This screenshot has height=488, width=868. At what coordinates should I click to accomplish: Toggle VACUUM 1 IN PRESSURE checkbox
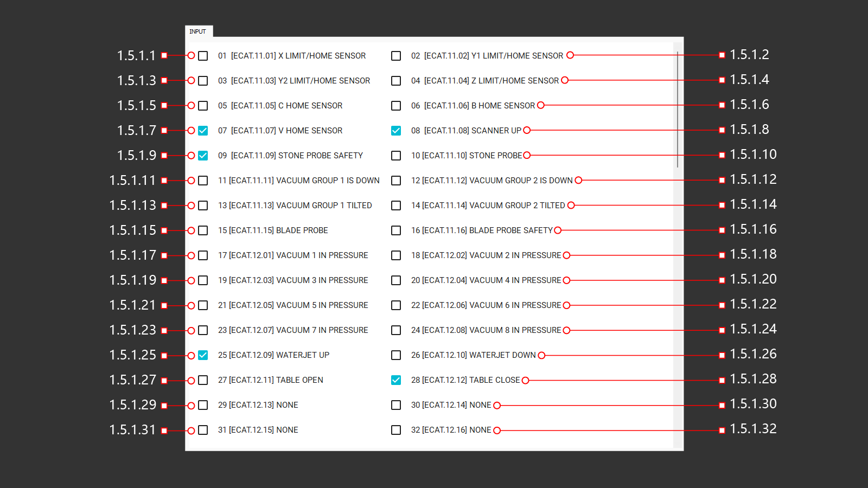tap(203, 255)
